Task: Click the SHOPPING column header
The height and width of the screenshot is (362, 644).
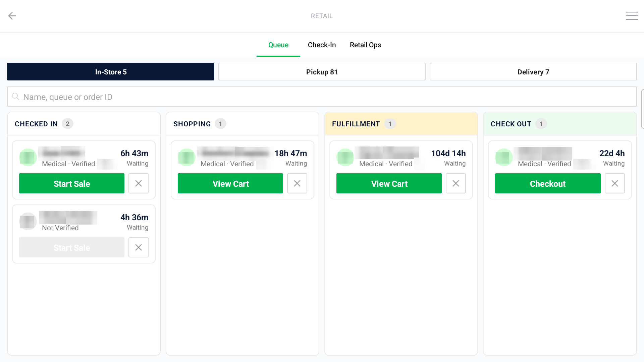Action: click(x=243, y=124)
